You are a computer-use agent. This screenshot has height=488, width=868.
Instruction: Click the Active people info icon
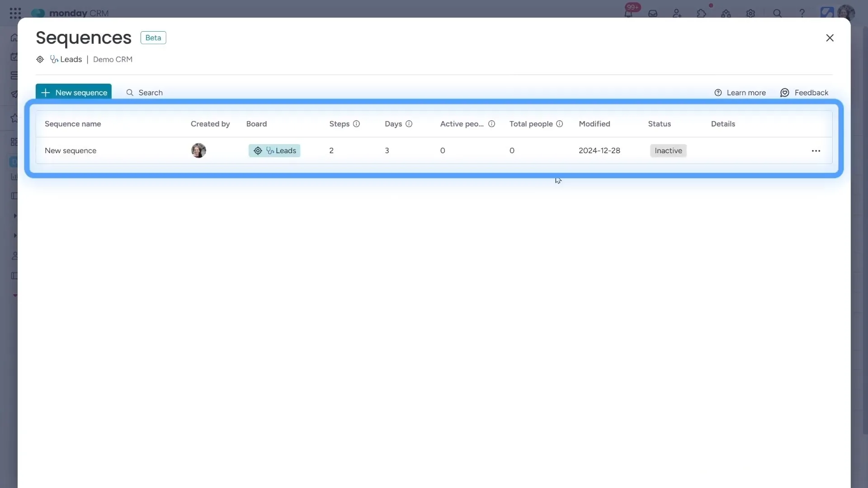click(x=491, y=124)
